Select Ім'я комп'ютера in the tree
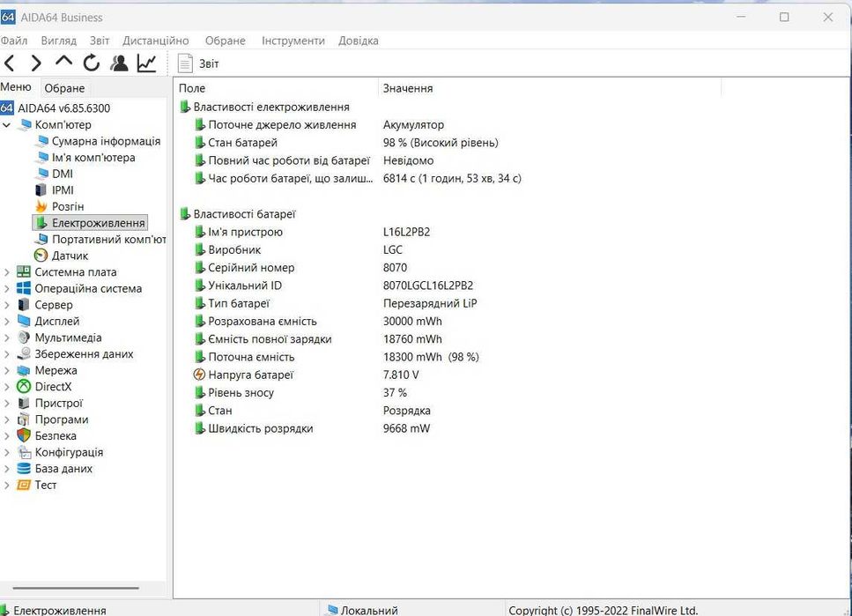Viewport: 852px width, 616px height. point(93,157)
